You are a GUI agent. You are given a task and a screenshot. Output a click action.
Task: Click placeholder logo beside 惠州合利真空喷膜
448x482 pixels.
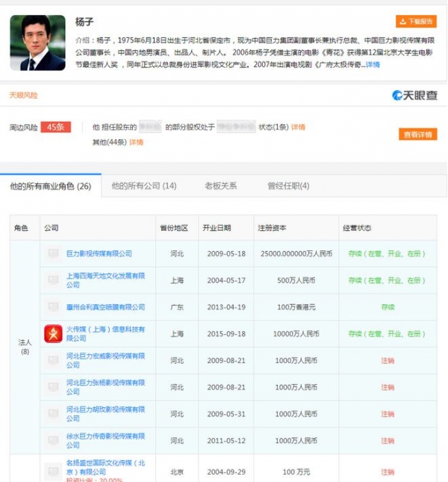click(x=53, y=307)
